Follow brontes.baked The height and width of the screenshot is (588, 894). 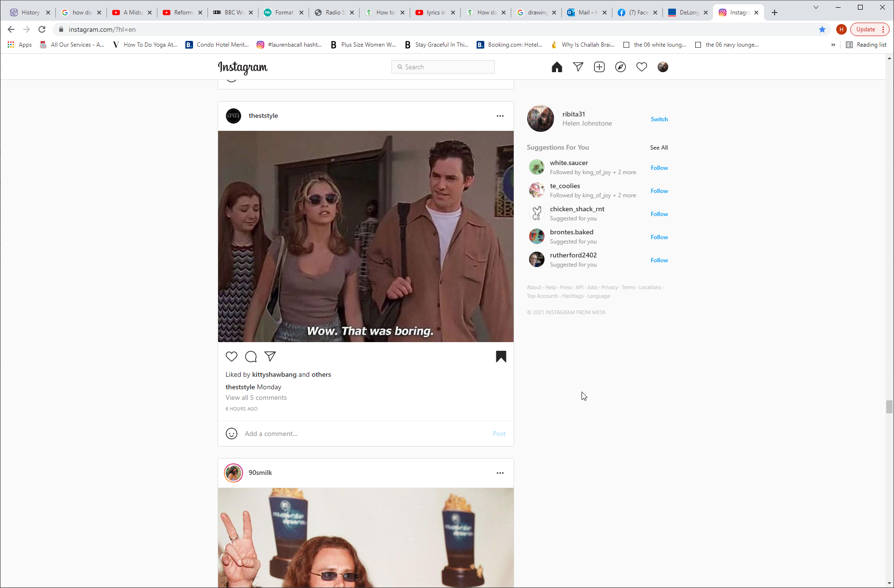tap(659, 237)
